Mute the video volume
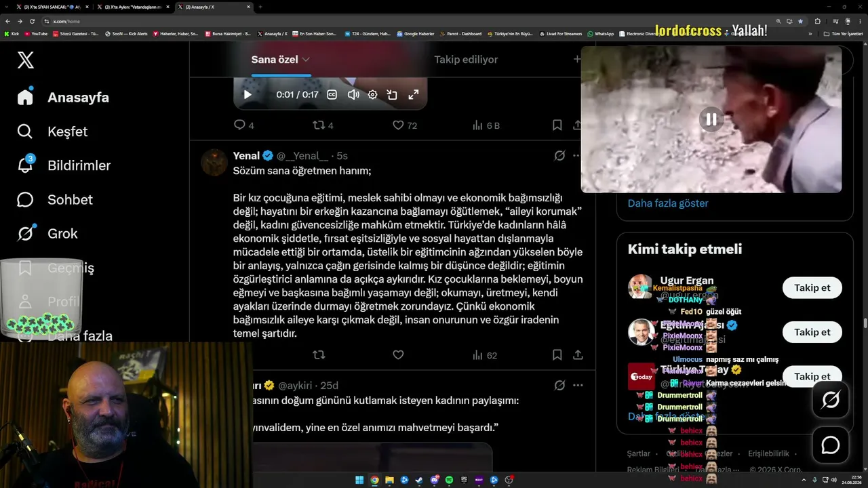This screenshot has width=868, height=488. click(353, 95)
